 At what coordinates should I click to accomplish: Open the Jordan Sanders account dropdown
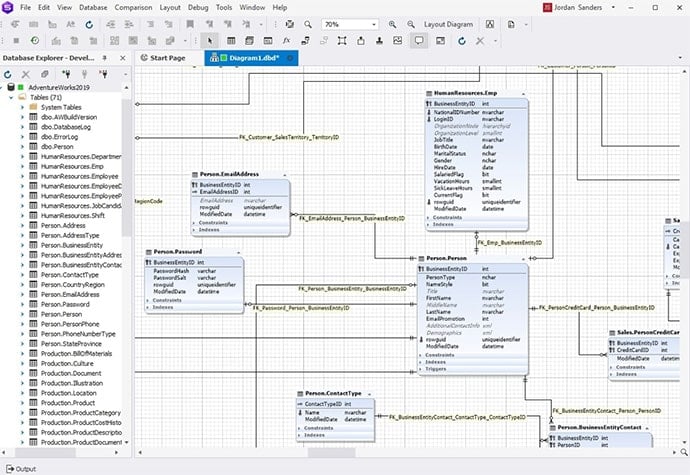(x=613, y=7)
